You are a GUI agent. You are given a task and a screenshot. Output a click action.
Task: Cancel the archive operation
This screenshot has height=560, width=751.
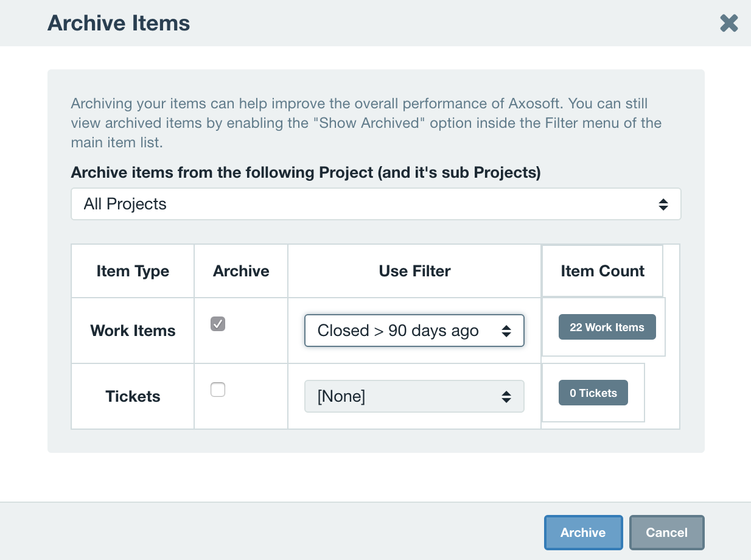click(666, 532)
